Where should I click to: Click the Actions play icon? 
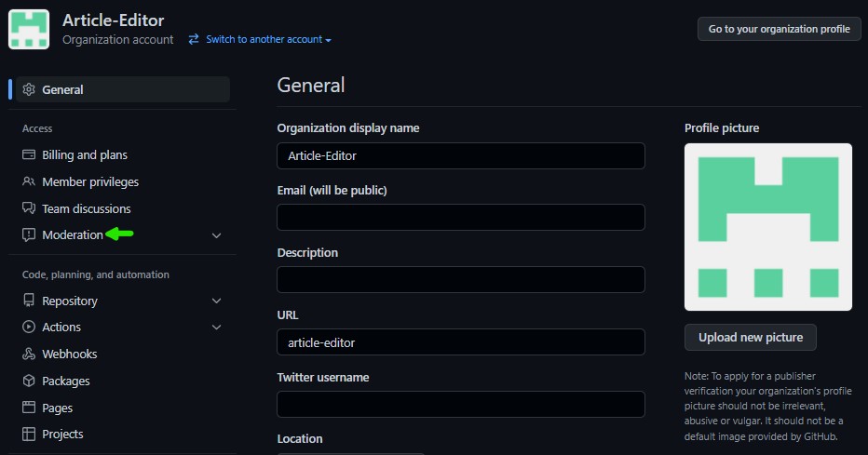(x=29, y=327)
